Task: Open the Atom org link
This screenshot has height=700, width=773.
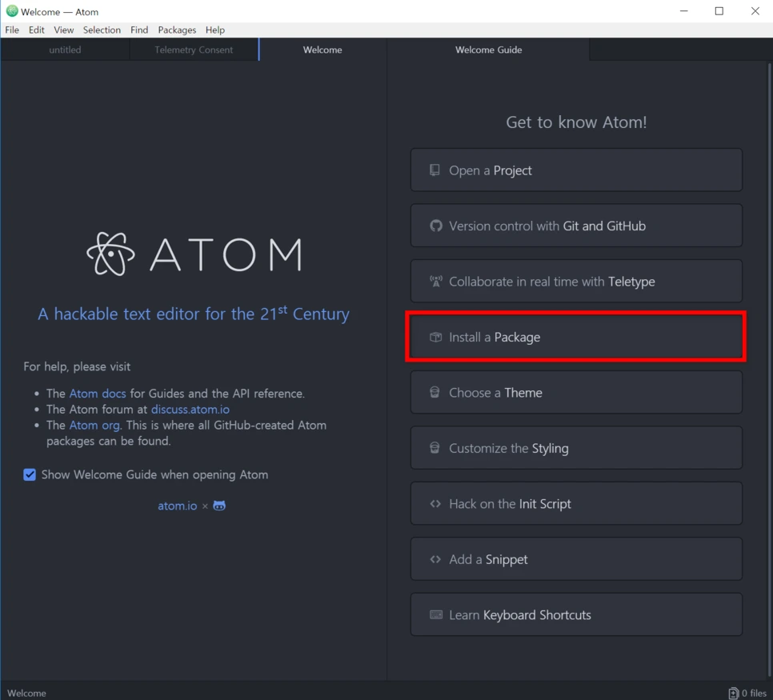Action: click(x=94, y=425)
